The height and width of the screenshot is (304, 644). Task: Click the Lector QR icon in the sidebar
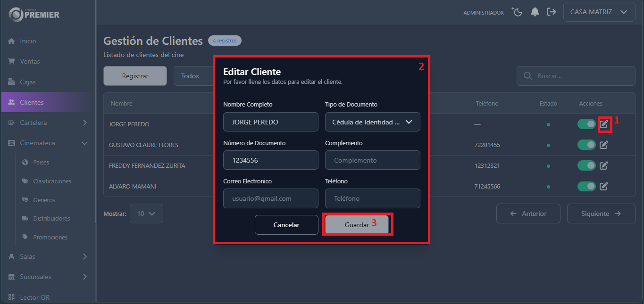(11, 297)
